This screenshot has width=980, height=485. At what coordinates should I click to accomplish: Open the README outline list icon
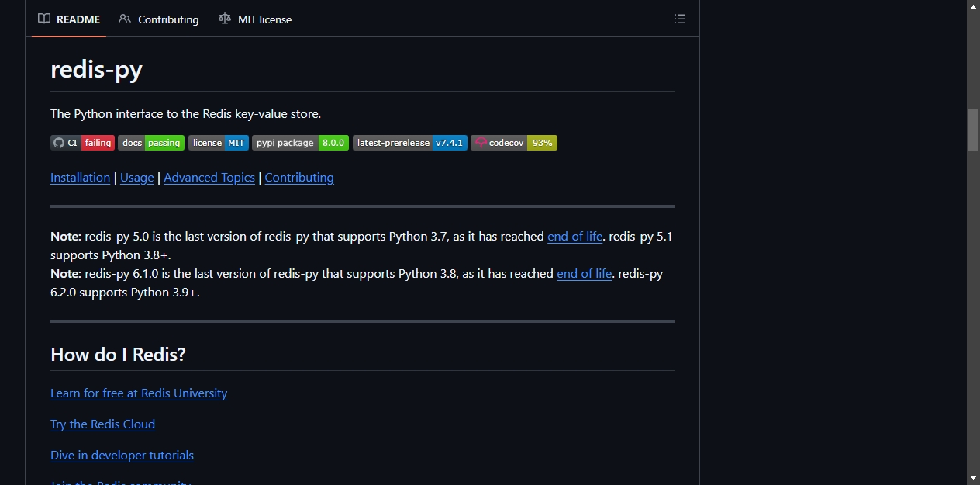[680, 19]
